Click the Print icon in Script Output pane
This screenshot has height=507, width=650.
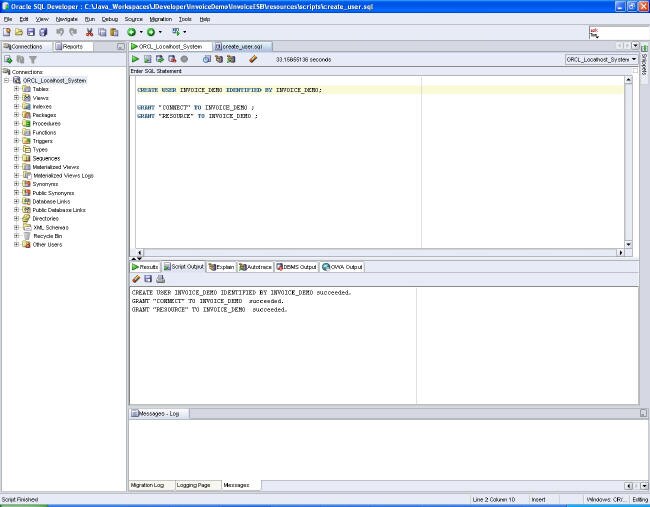coord(160,279)
